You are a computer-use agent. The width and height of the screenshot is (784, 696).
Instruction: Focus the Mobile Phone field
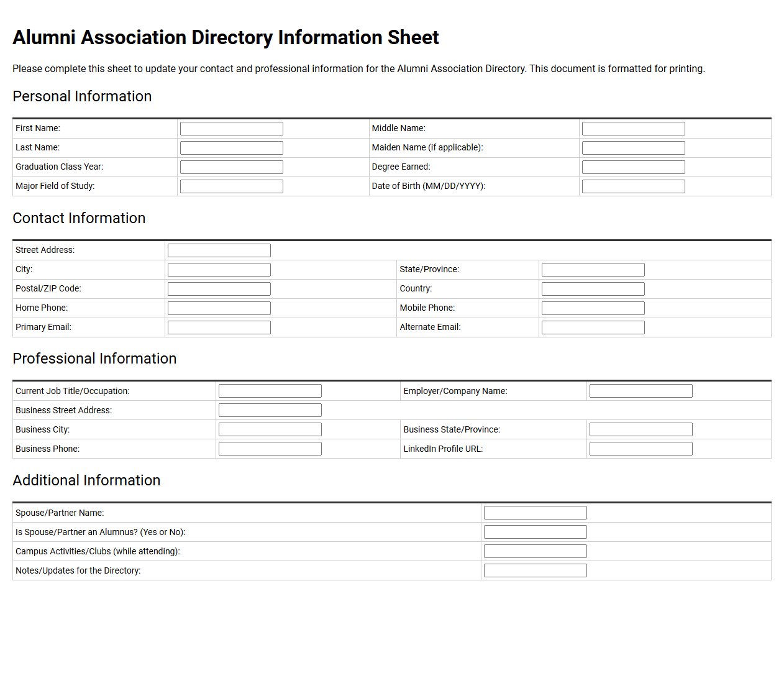click(593, 308)
